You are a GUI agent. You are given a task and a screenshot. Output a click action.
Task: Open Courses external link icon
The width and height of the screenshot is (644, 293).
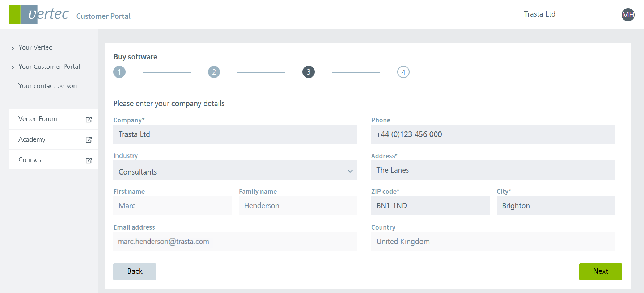89,160
